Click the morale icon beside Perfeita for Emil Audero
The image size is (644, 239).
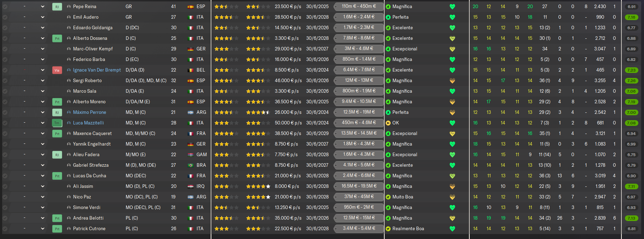click(x=388, y=17)
